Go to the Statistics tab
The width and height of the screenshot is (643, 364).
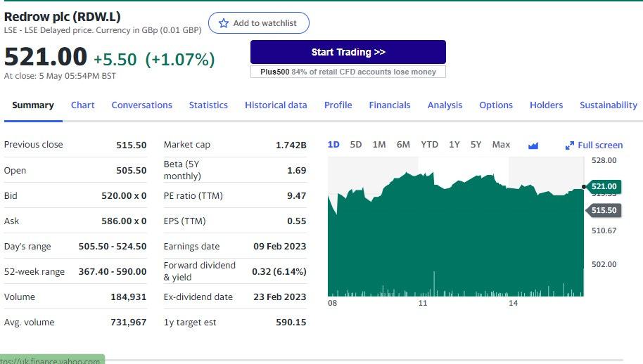point(208,105)
